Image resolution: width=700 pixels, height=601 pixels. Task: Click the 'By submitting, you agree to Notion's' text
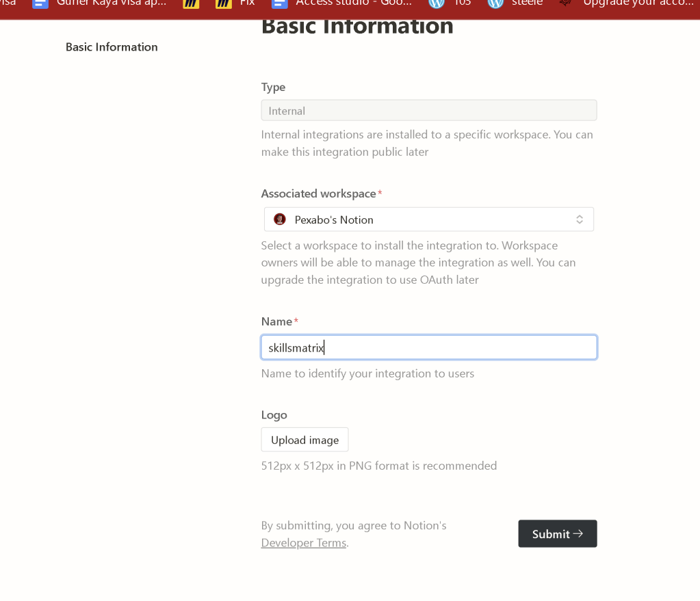[354, 526]
